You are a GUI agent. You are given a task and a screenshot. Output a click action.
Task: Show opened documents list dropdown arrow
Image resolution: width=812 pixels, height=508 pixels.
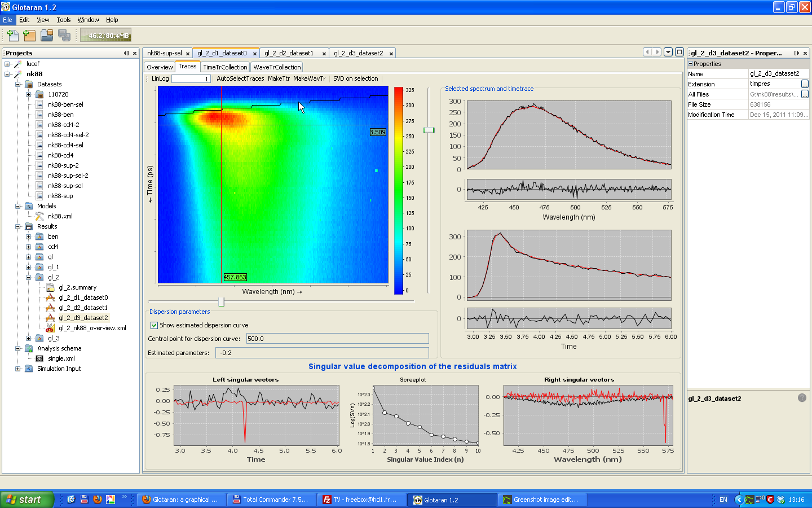pos(668,52)
